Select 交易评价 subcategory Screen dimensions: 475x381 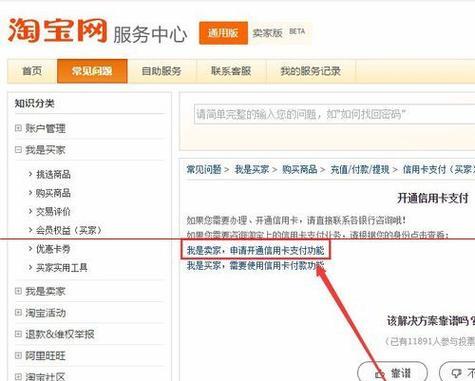tap(53, 212)
